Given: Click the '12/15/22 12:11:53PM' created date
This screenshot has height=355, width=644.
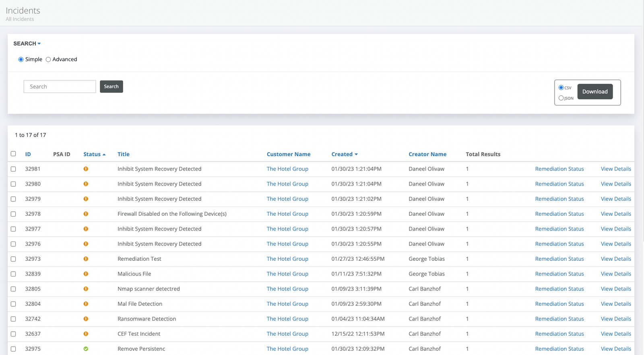Looking at the screenshot, I should pos(358,334).
